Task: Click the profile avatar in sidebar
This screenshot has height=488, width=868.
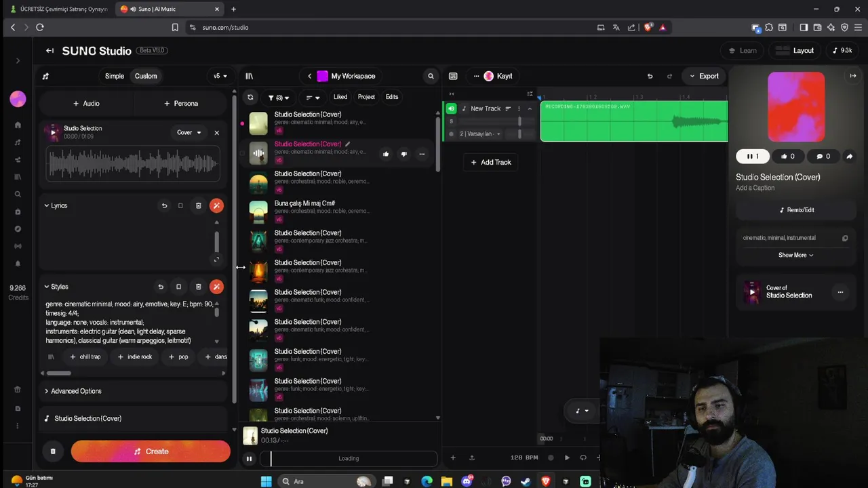Action: tap(18, 99)
